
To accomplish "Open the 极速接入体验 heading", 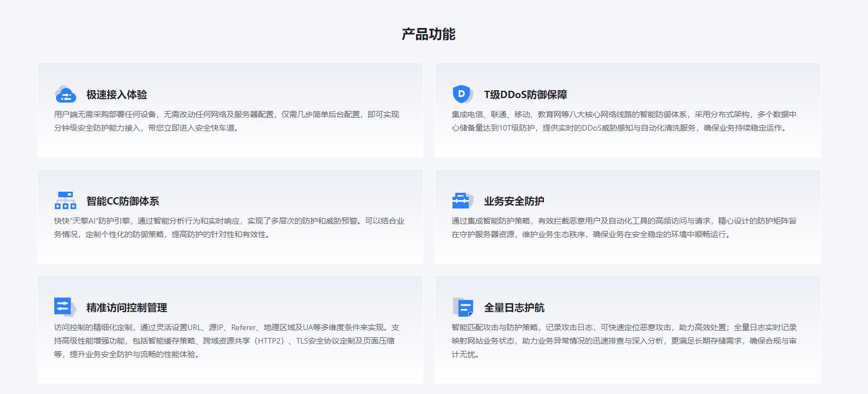I will click(116, 95).
